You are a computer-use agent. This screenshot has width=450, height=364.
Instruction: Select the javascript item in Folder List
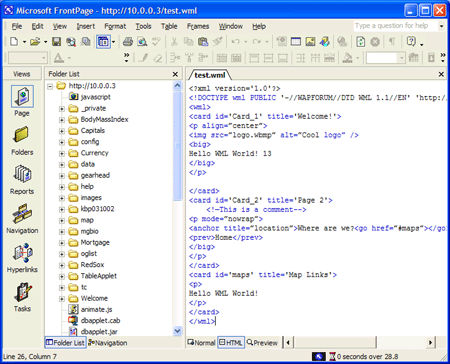coord(95,97)
